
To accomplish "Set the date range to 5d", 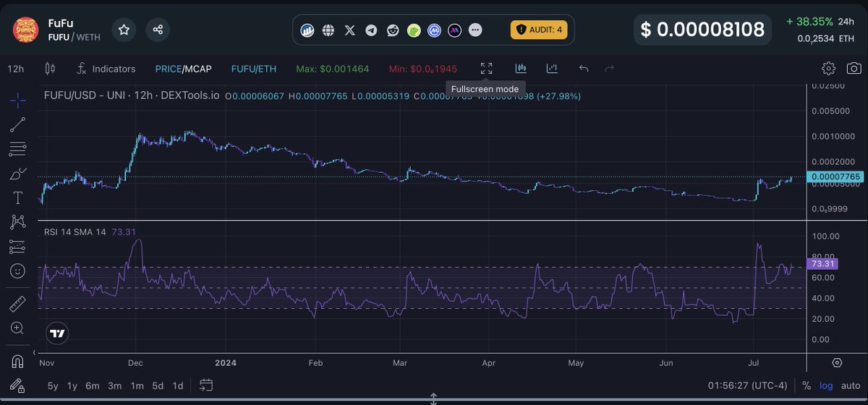I will tap(158, 385).
